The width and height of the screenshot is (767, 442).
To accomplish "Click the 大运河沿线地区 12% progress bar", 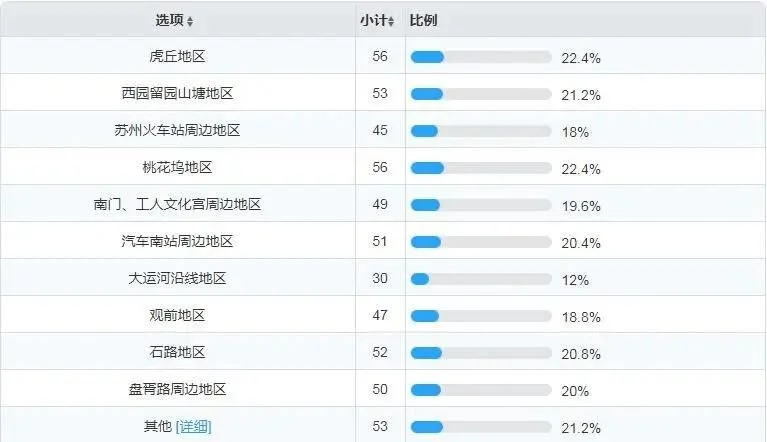I will pyautogui.click(x=481, y=279).
